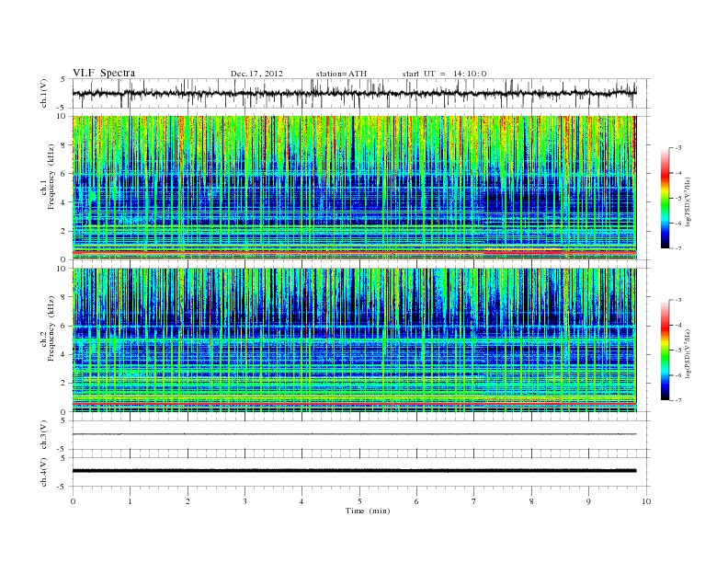Screen dimensions: 728x563
Task: Click the "6" tick on the time axis
Action: tap(416, 501)
